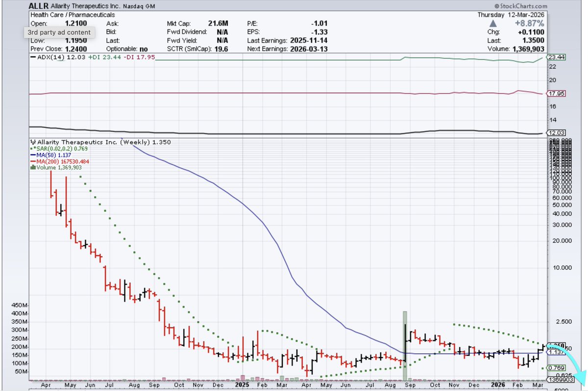The image size is (588, 391).
Task: Click the Optionable: no field
Action: 127,50
